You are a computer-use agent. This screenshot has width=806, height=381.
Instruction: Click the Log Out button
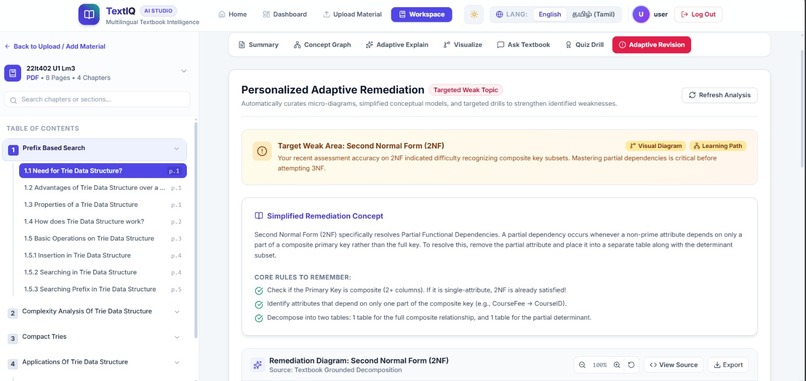[x=698, y=14]
